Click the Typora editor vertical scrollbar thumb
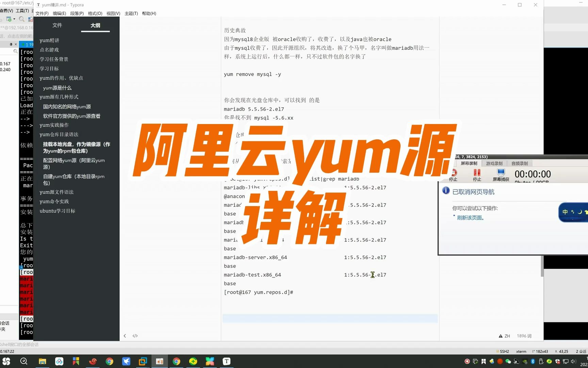The width and height of the screenshot is (588, 368). (542, 266)
